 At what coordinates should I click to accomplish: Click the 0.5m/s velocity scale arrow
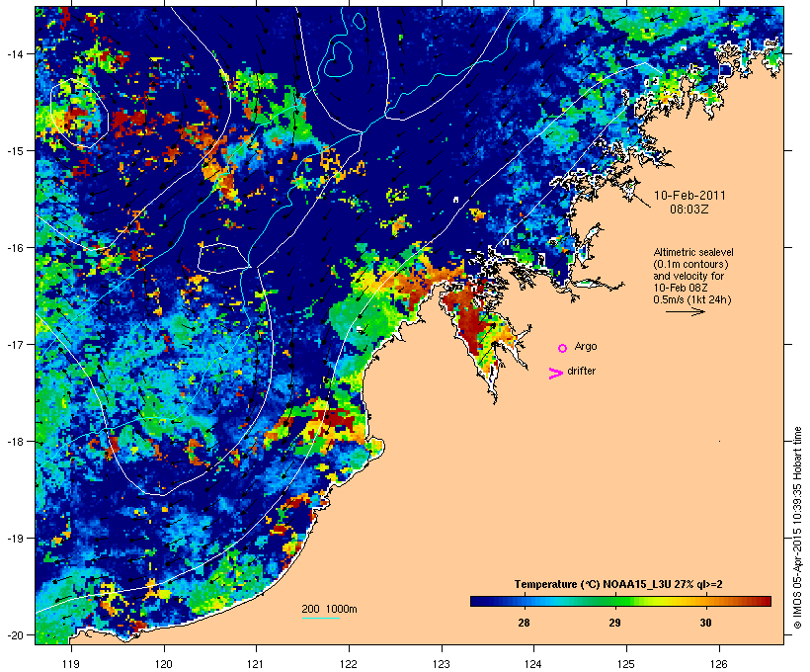[685, 311]
